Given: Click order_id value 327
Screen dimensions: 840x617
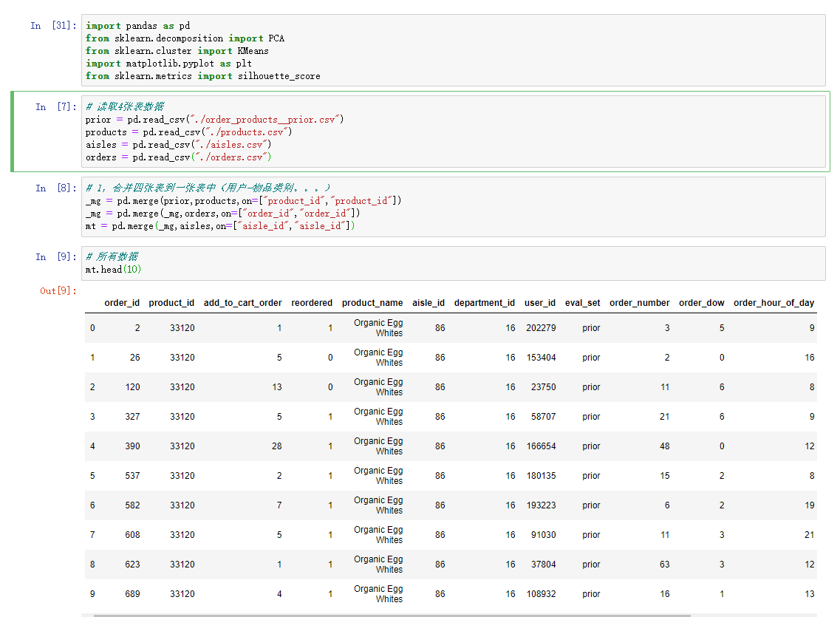Looking at the screenshot, I should (132, 416).
